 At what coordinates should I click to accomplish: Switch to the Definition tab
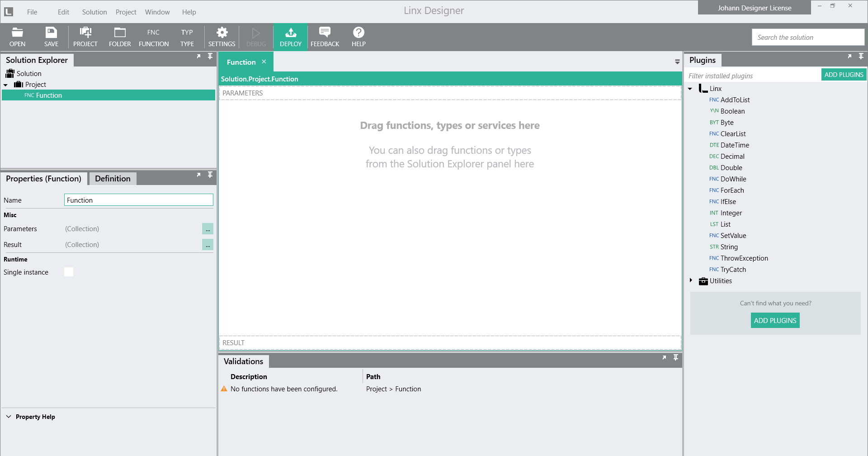(x=113, y=179)
